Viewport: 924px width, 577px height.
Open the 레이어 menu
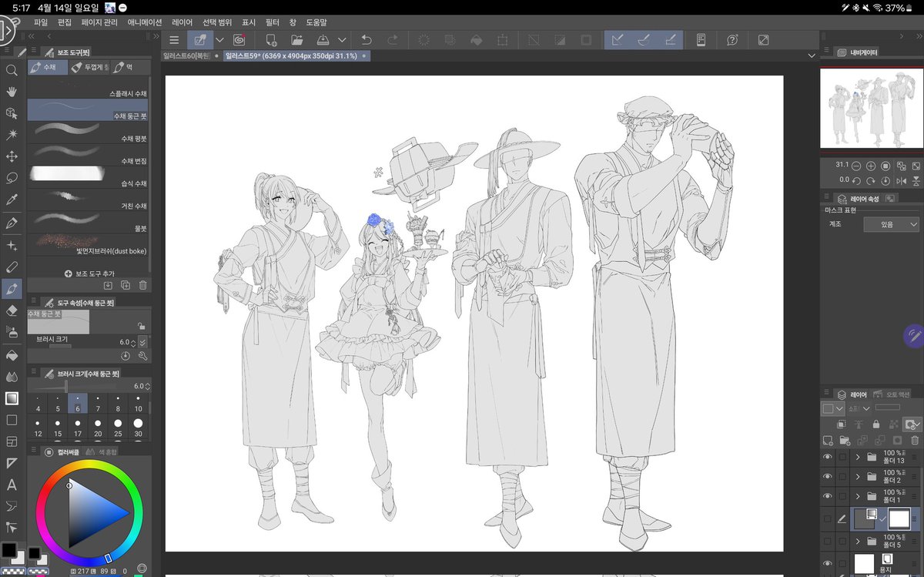click(182, 22)
